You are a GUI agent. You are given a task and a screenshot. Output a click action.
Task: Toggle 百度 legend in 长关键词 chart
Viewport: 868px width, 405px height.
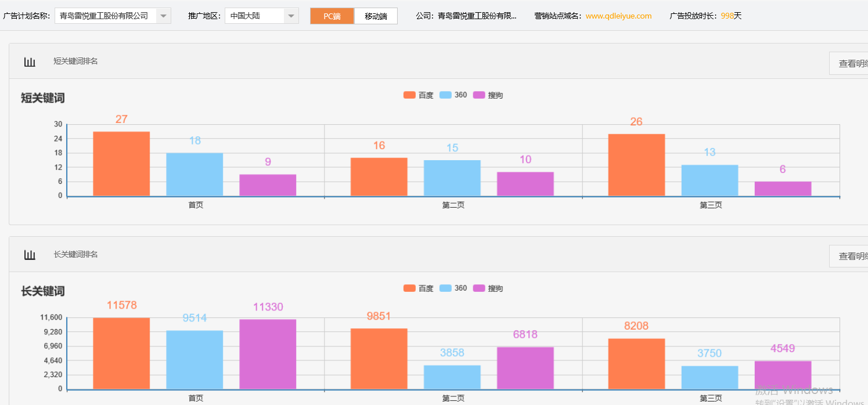click(418, 288)
